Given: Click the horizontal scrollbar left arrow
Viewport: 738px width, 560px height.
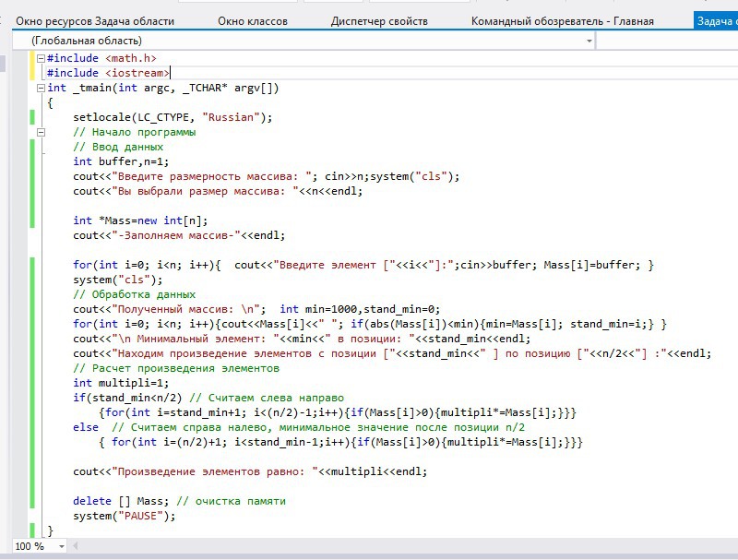Looking at the screenshot, I should [x=75, y=546].
